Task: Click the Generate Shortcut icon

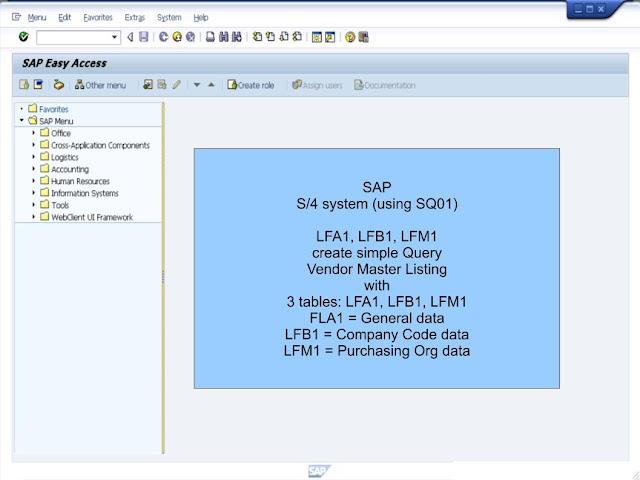Action: [x=330, y=37]
